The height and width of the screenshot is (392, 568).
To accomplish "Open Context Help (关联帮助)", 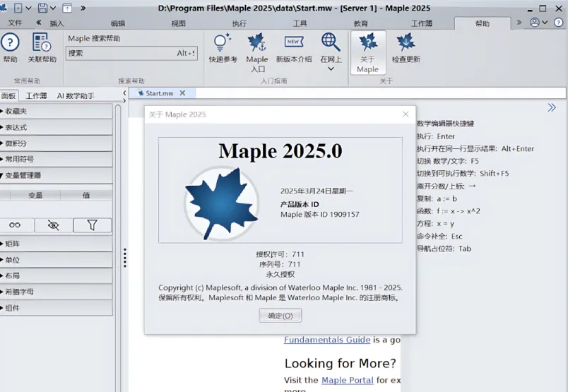I will click(x=42, y=48).
